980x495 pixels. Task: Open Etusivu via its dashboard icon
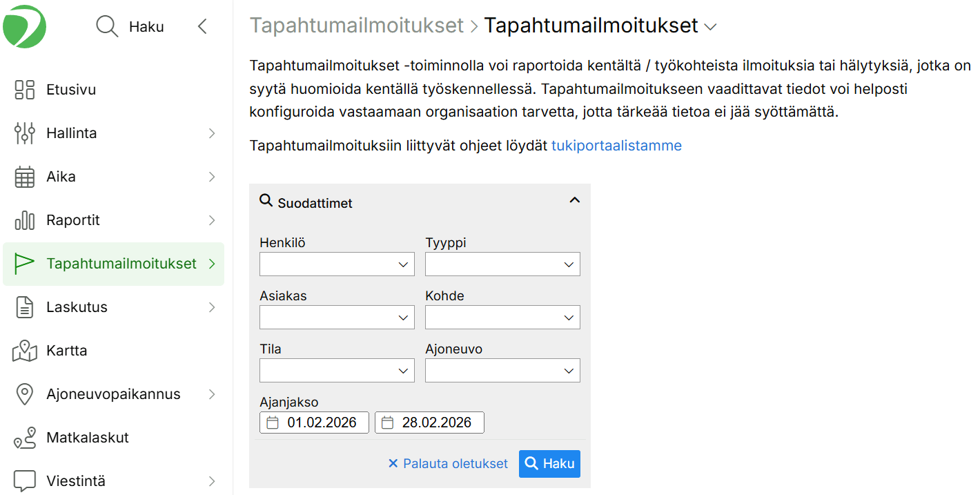[25, 90]
